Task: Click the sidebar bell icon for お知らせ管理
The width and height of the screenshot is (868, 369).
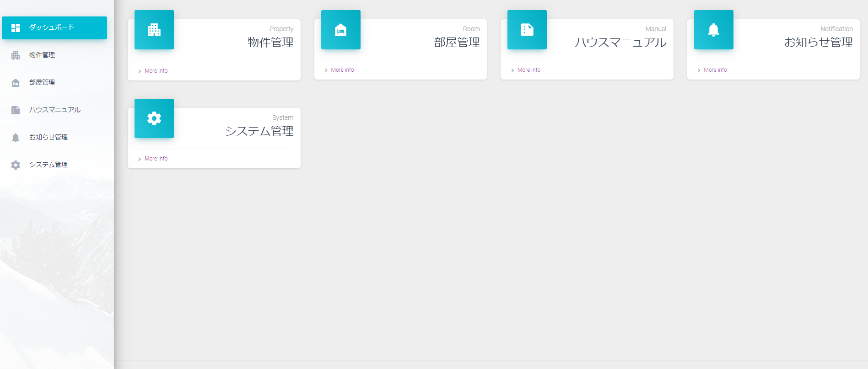Action: click(x=16, y=138)
